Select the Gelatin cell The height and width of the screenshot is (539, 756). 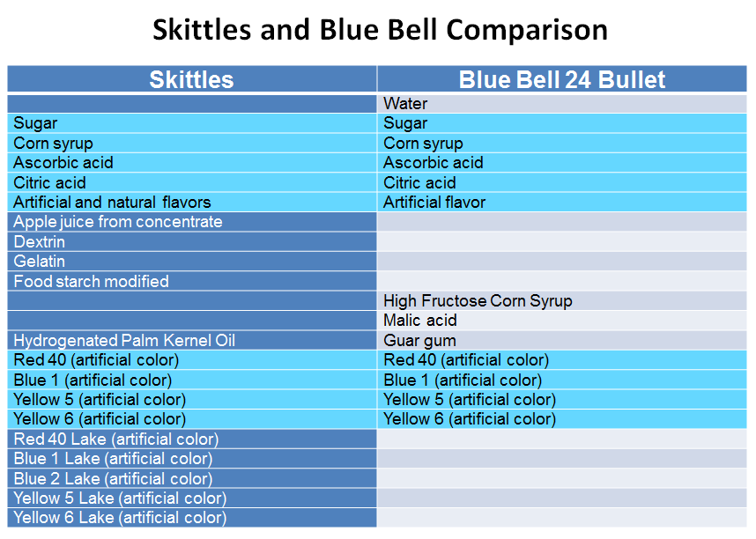tap(192, 262)
